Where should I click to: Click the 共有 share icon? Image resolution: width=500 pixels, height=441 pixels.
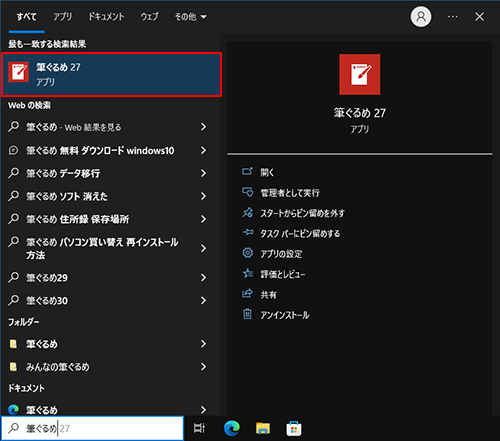(x=247, y=294)
